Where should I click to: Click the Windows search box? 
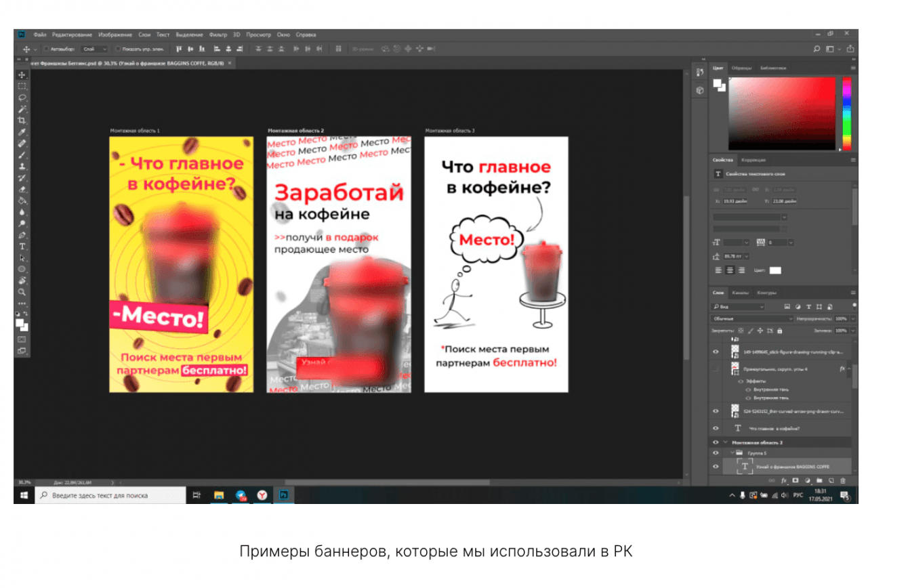[110, 495]
